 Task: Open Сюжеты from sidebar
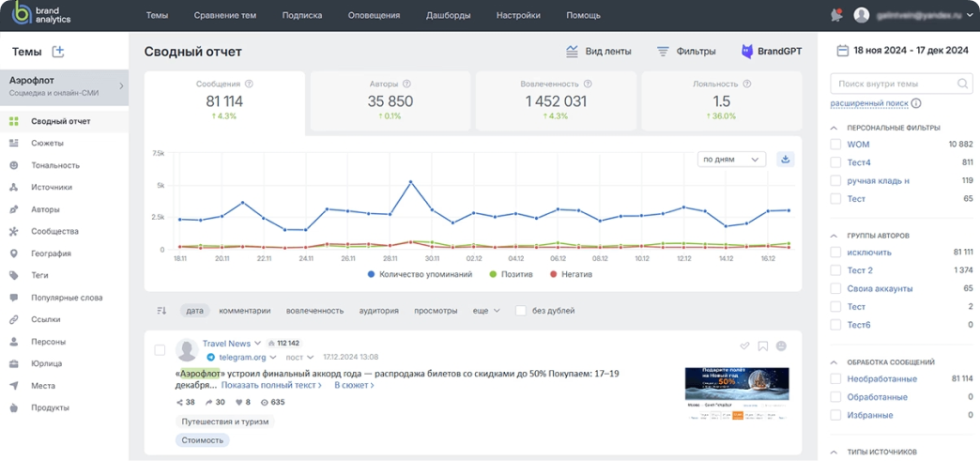[x=47, y=144]
